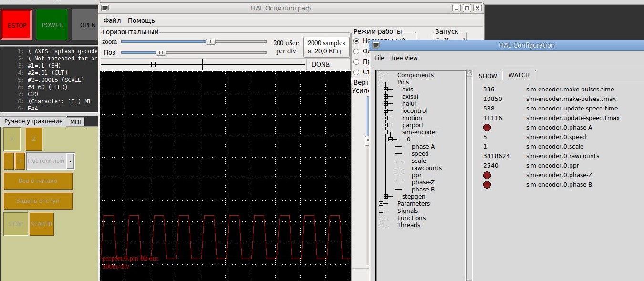644x281 pixels.
Task: Collapse the '0' node under sim-encoder
Action: (x=391, y=140)
